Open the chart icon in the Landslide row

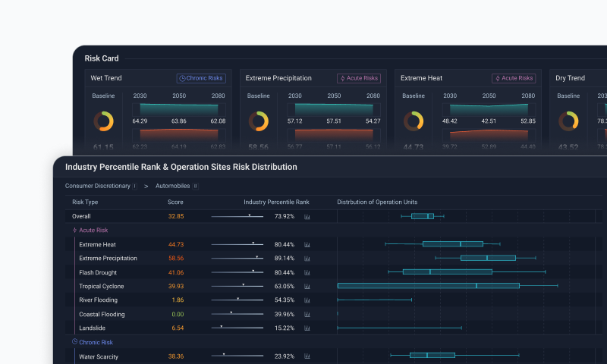click(307, 328)
